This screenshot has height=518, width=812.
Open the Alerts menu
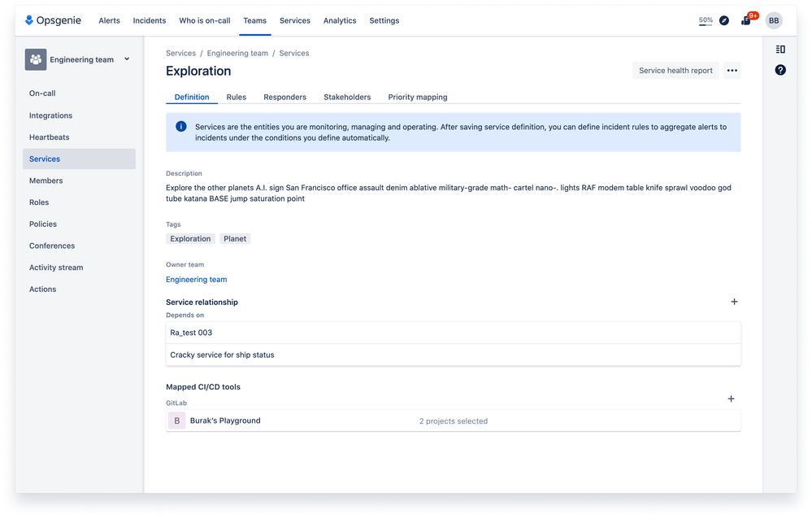point(109,20)
